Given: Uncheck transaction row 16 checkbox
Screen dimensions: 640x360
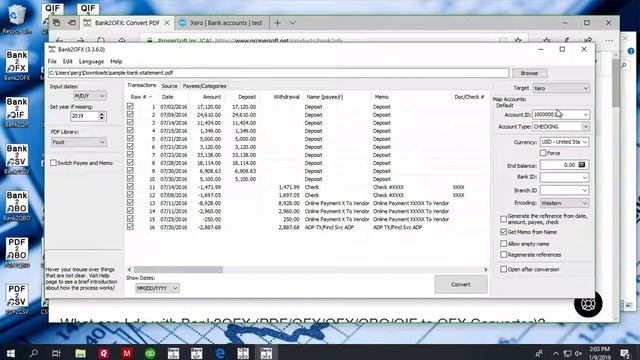Looking at the screenshot, I should [x=130, y=227].
